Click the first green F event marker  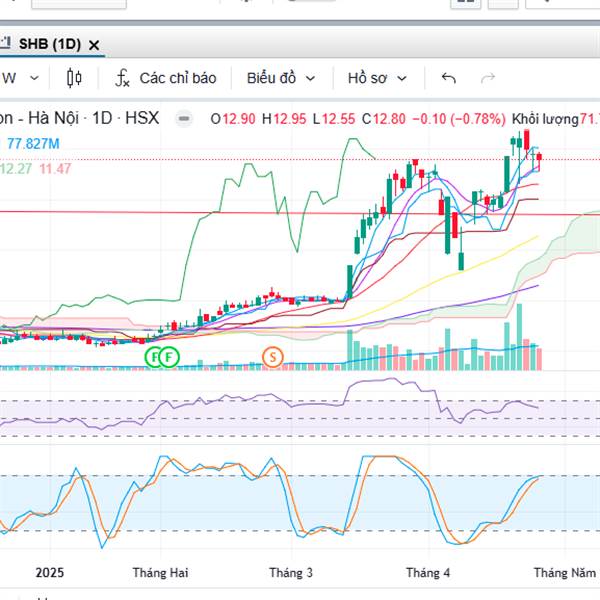pyautogui.click(x=154, y=357)
